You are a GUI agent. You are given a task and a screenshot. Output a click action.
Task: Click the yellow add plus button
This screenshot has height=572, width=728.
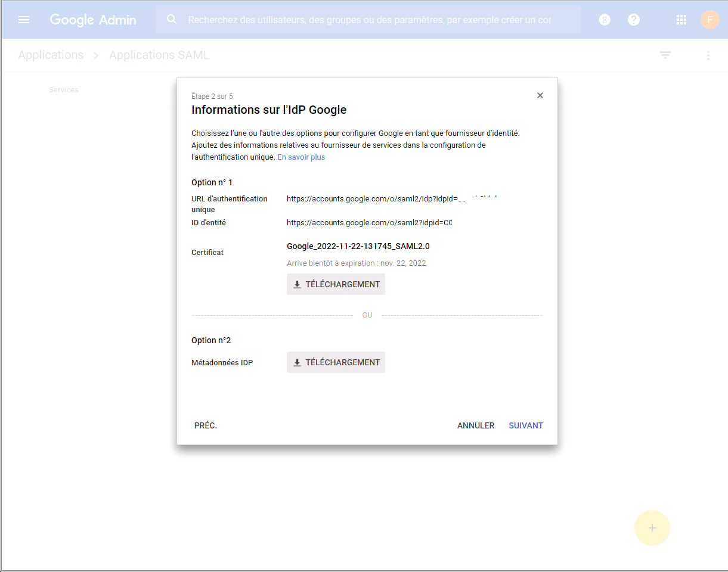coord(652,528)
